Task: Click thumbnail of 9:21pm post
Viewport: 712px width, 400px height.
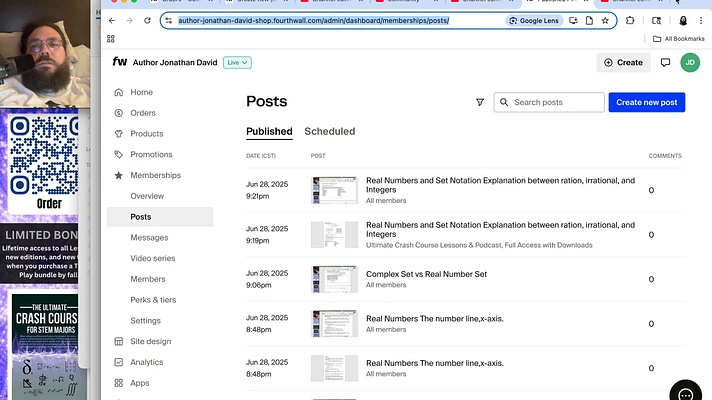Action: point(334,190)
